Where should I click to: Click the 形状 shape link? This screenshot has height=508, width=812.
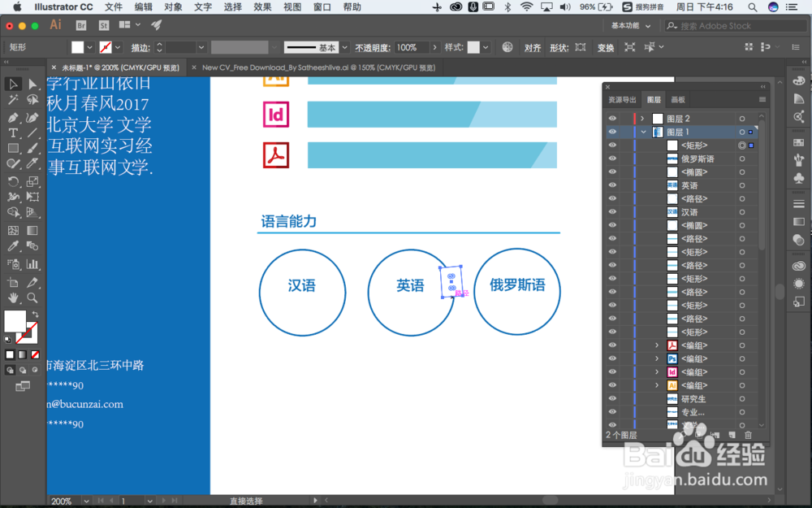point(559,48)
